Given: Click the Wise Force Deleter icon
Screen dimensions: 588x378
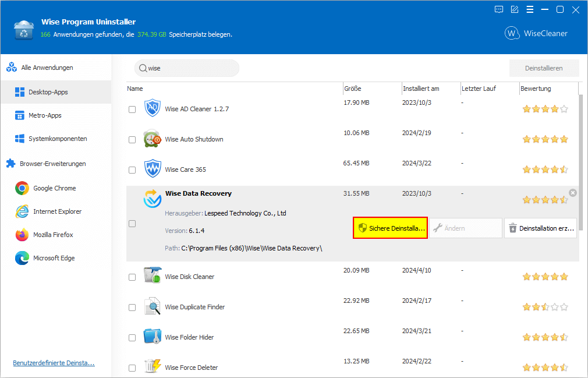Looking at the screenshot, I should pos(153,366).
